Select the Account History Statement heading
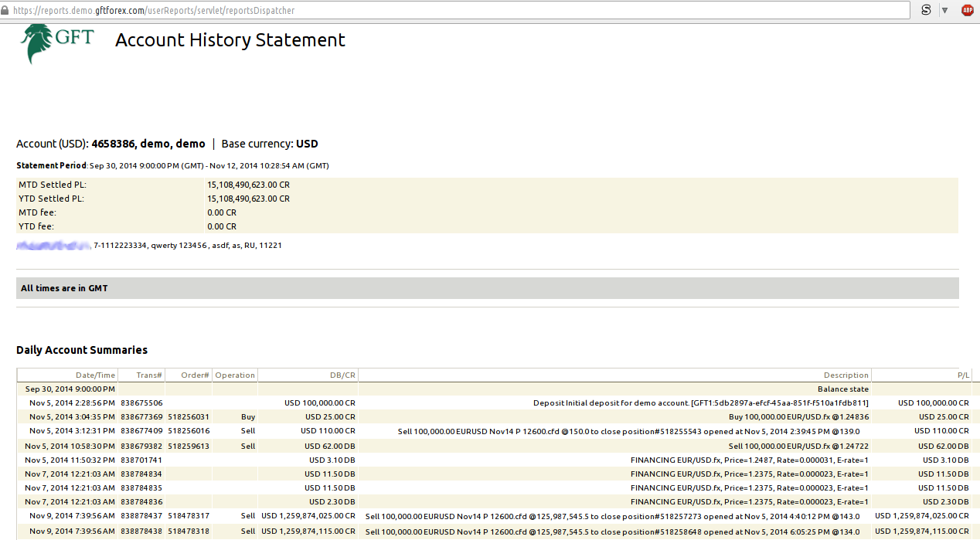 click(230, 40)
